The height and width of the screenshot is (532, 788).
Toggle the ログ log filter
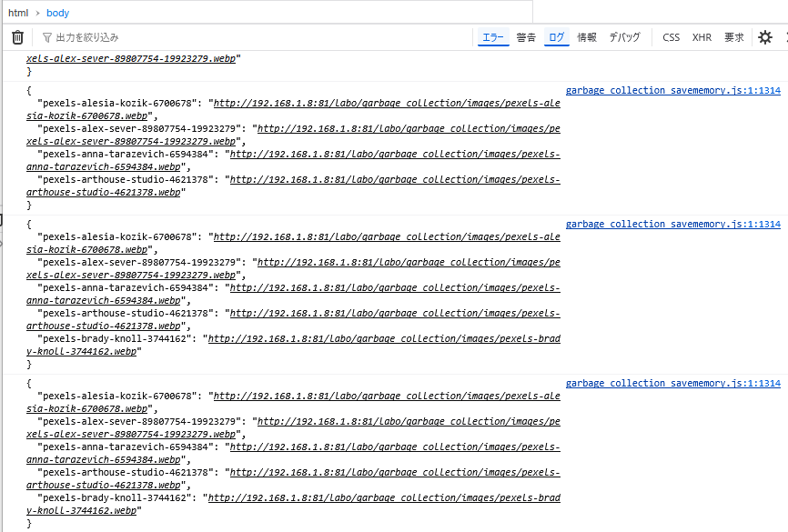click(x=556, y=37)
